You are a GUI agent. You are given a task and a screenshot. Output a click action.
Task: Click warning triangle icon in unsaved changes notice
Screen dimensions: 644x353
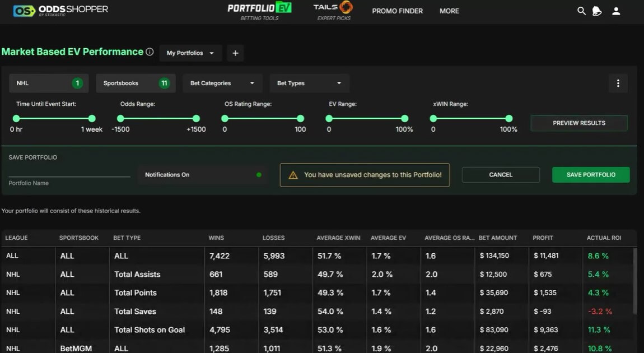293,175
